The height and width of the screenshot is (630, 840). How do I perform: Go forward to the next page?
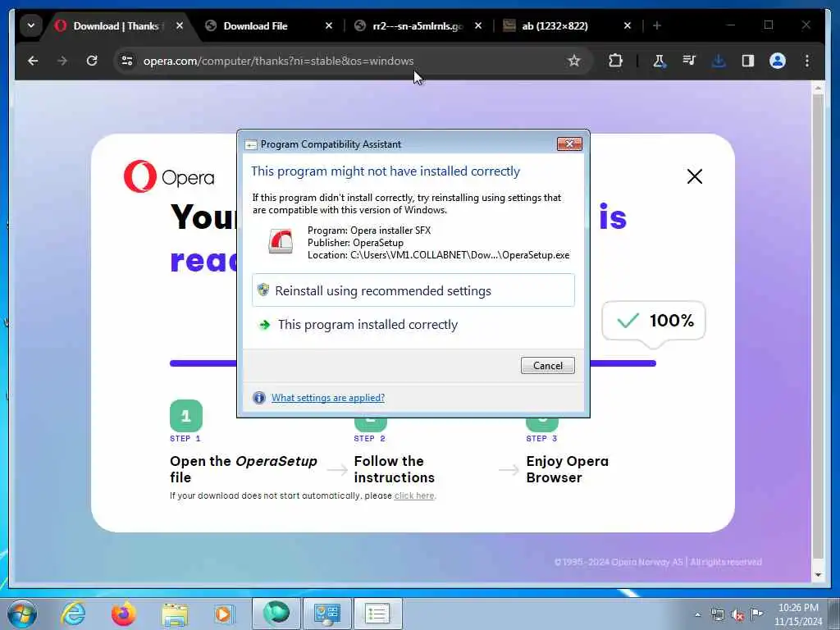coord(62,61)
